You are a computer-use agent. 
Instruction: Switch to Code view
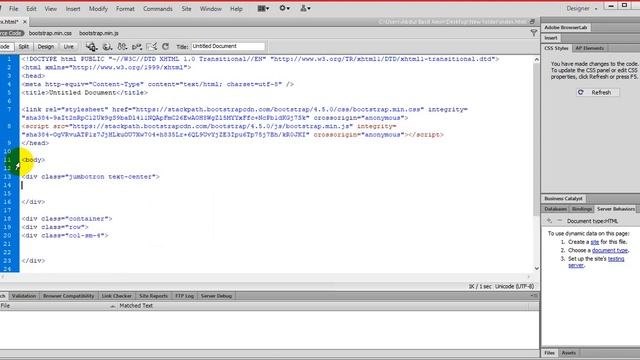point(5,47)
